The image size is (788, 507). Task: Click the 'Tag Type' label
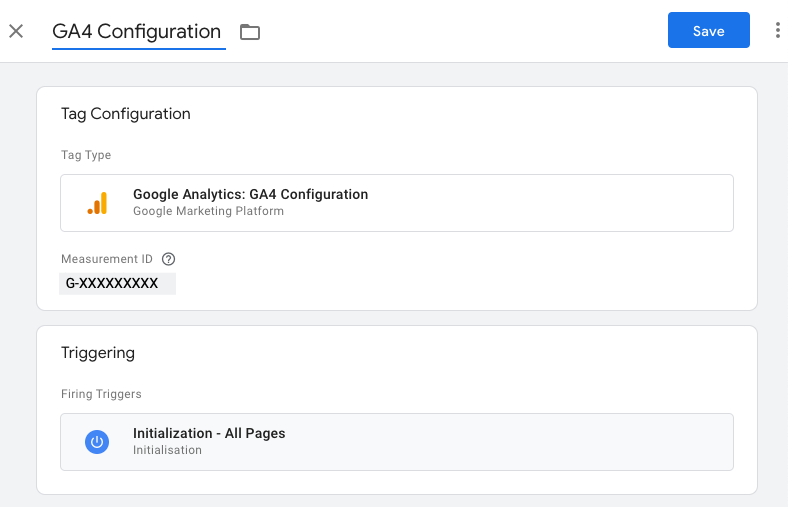86,155
